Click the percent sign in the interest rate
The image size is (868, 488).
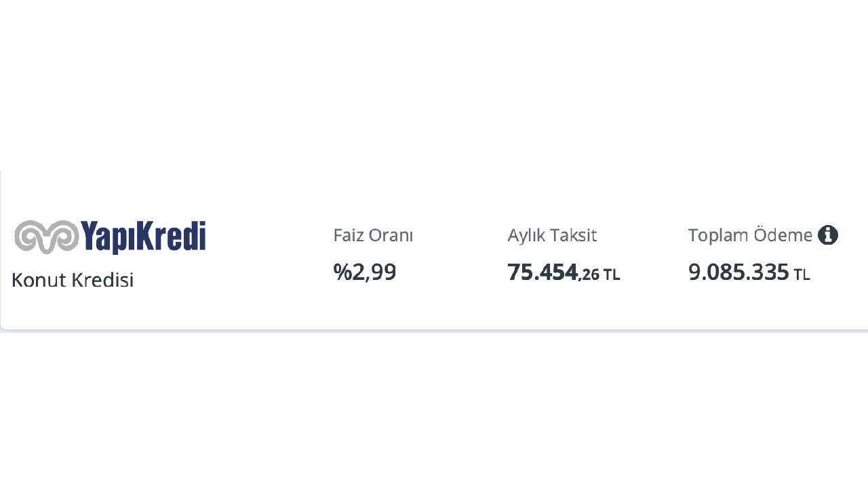click(340, 272)
